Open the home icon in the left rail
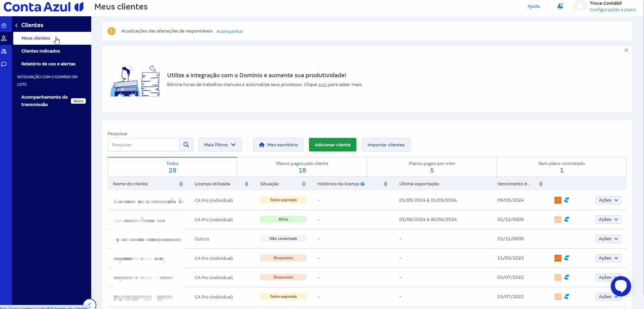 [x=4, y=25]
